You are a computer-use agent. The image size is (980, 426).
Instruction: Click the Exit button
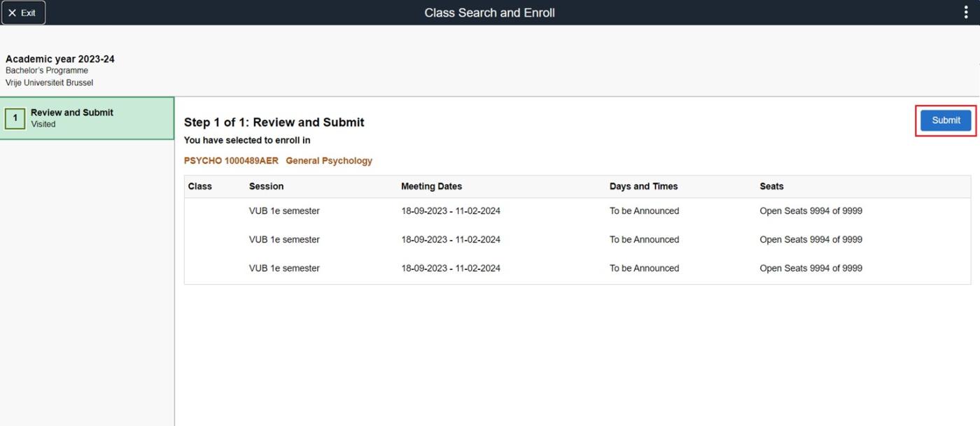[22, 13]
